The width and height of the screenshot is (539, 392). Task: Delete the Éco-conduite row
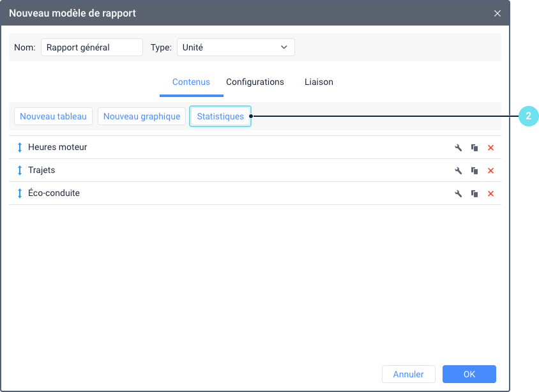coord(490,193)
